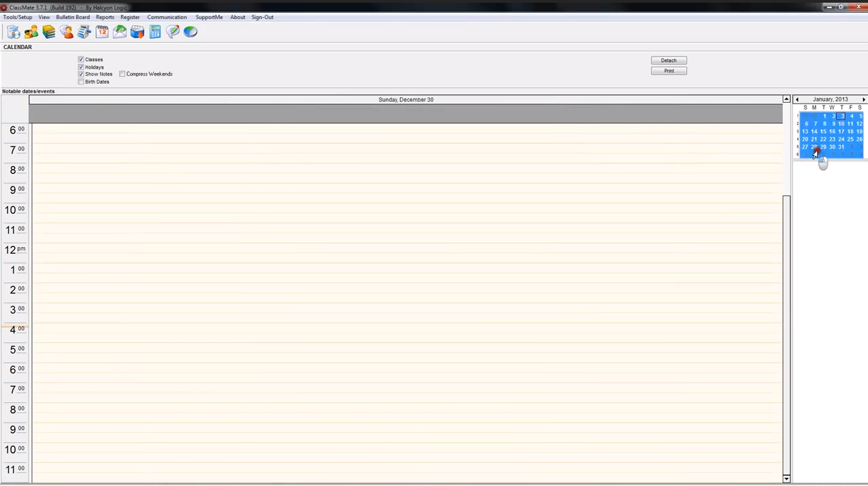868x486 pixels.
Task: Collapse the day view with the up arrow
Action: point(786,99)
